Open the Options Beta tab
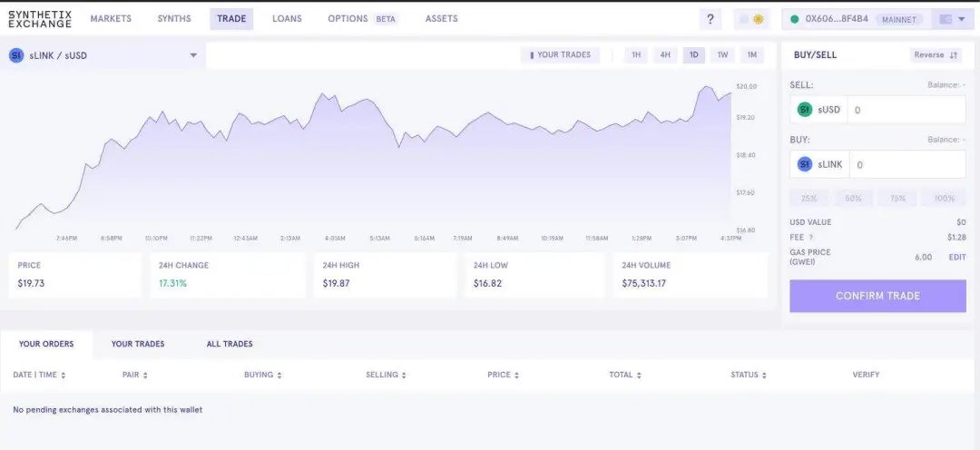Screen dimensions: 980x450 point(362,19)
